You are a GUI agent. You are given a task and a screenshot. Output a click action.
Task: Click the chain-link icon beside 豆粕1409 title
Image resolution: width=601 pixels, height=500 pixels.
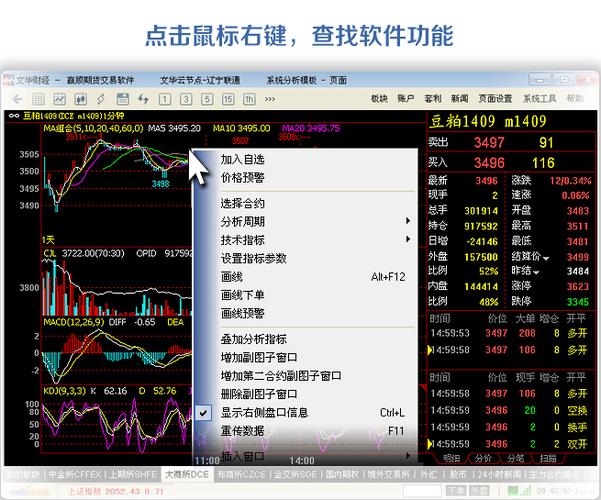[14, 116]
